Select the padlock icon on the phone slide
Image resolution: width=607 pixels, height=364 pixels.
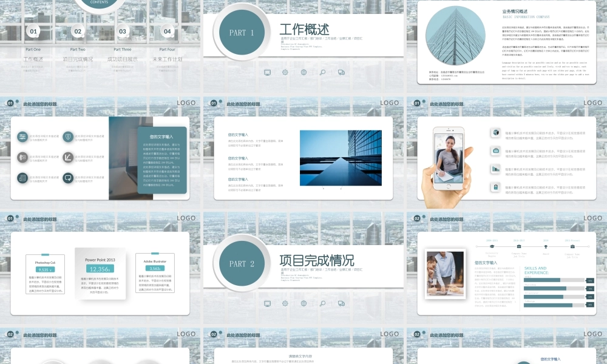point(495,187)
